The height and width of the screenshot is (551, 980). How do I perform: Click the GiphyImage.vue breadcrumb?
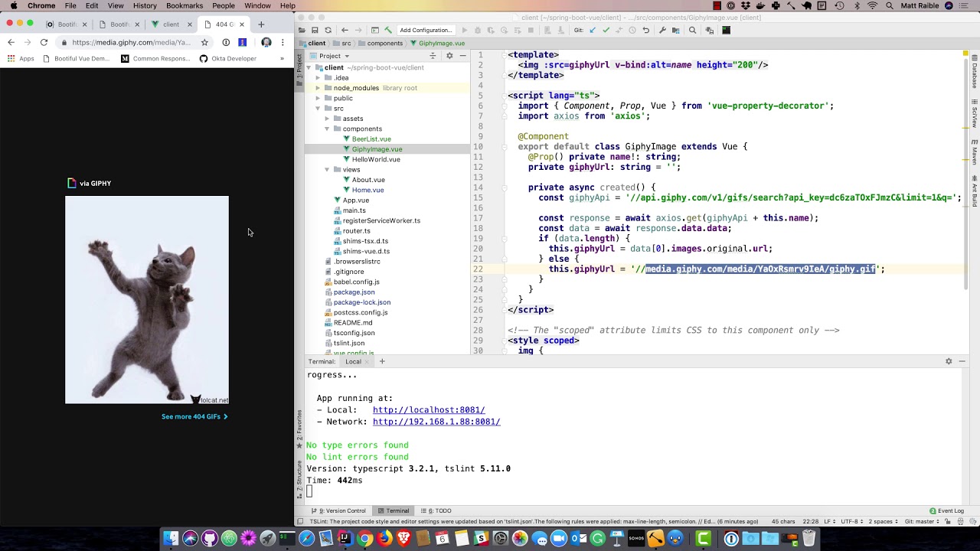click(x=437, y=43)
